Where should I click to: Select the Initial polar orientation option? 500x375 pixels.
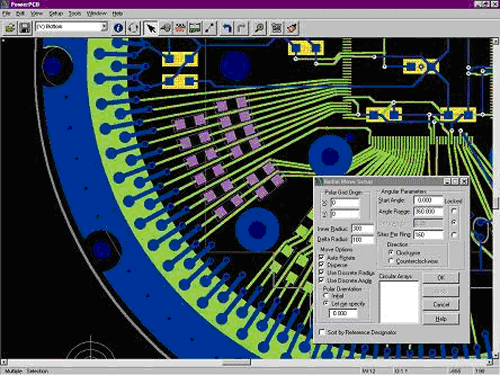pos(326,296)
